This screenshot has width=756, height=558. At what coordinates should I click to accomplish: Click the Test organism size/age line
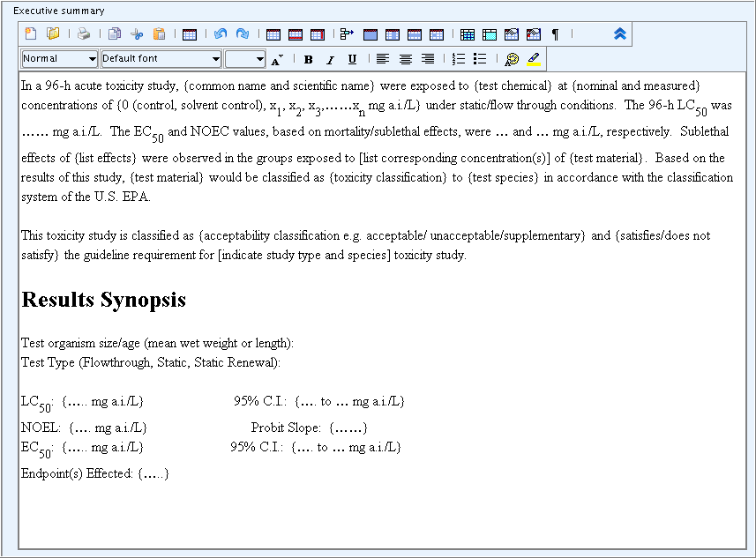tap(157, 343)
